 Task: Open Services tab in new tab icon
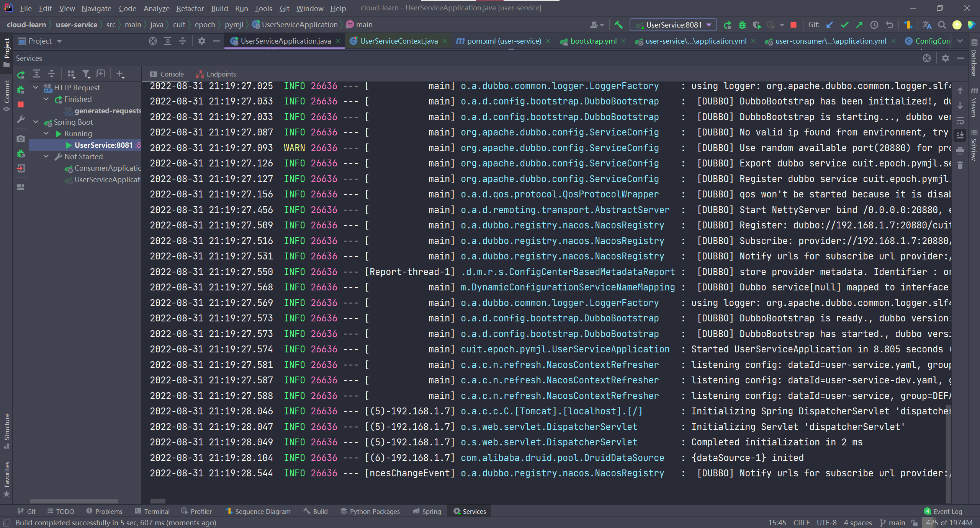click(x=101, y=74)
